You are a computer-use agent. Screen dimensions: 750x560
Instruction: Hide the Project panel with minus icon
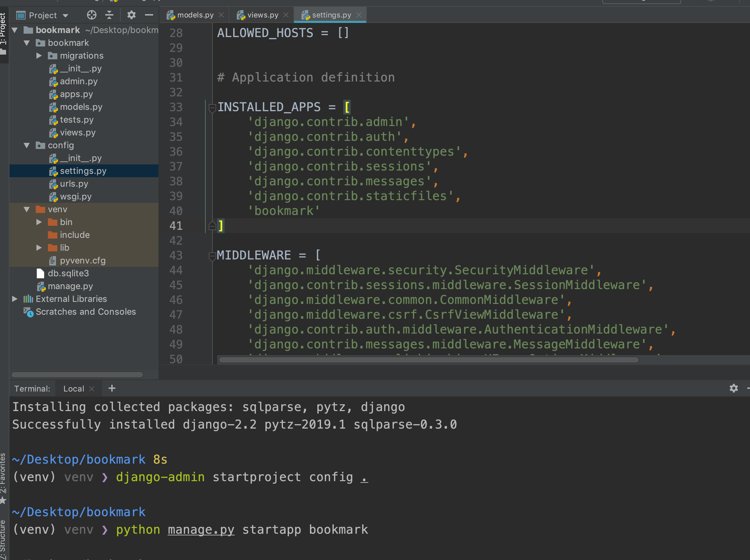coord(149,15)
